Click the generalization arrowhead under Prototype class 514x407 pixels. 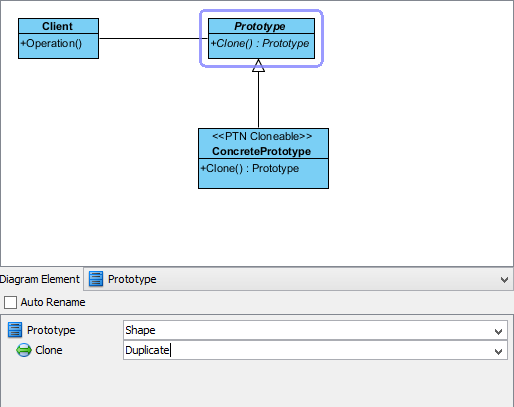[x=258, y=65]
